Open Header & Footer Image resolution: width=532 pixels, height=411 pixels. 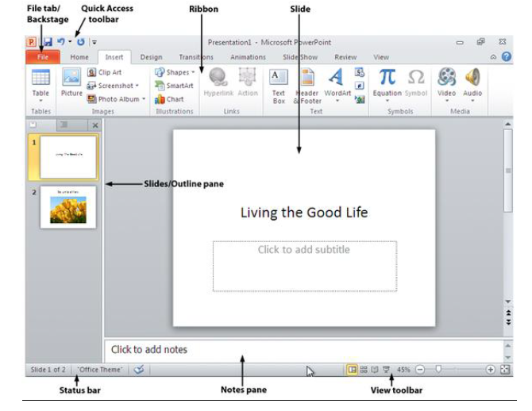(x=308, y=86)
